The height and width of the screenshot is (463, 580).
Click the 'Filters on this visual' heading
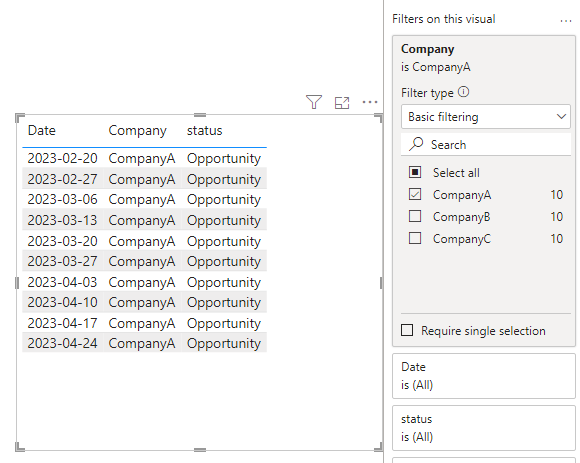tap(444, 19)
